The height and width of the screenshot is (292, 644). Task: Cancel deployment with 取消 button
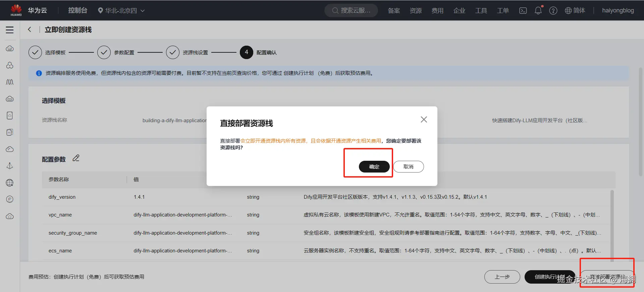[409, 166]
